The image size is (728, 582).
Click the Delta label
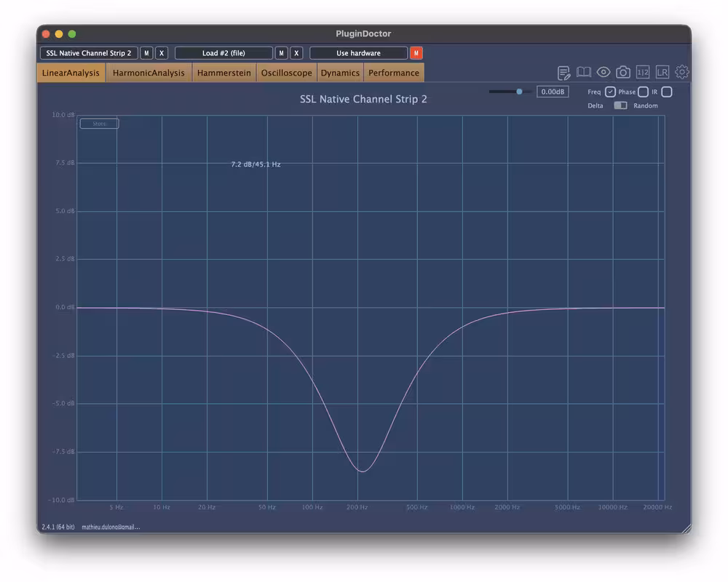596,105
